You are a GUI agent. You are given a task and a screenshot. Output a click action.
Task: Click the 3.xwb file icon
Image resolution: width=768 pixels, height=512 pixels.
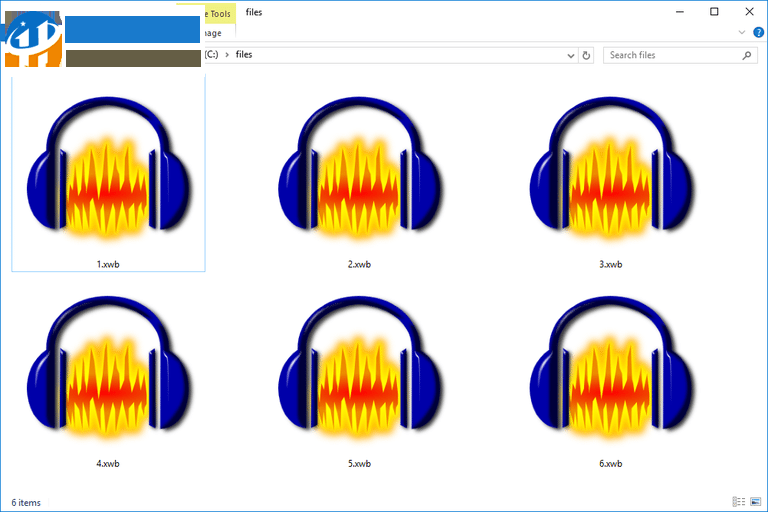610,170
